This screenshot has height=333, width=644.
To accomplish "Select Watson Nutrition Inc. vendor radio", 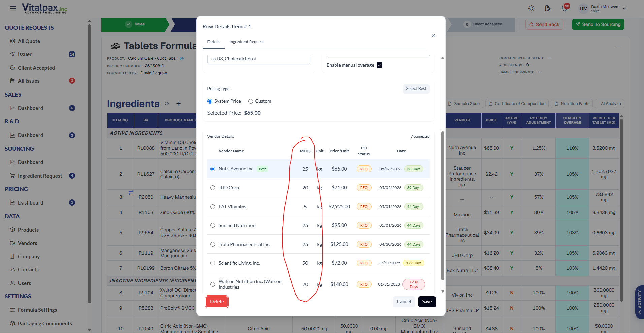I will pos(213,284).
